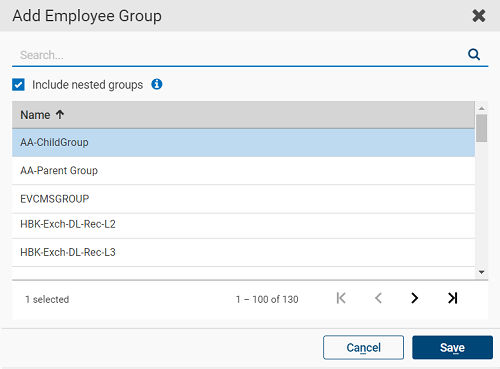Viewport: 500px width, 369px height.
Task: Click the Save button
Action: tap(452, 347)
